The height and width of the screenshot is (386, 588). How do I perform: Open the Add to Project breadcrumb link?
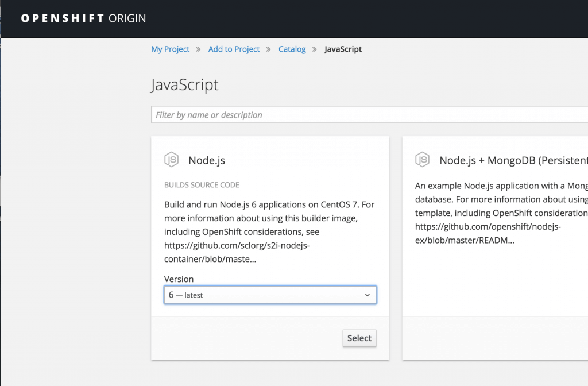234,49
